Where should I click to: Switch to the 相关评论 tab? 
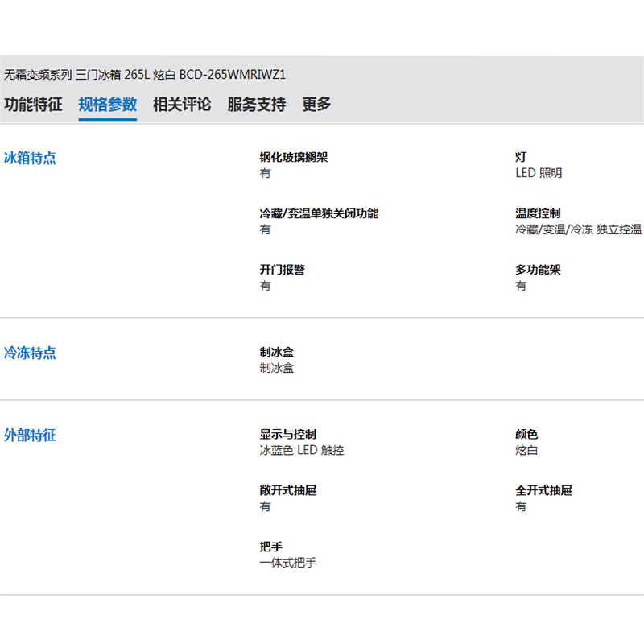(x=182, y=105)
